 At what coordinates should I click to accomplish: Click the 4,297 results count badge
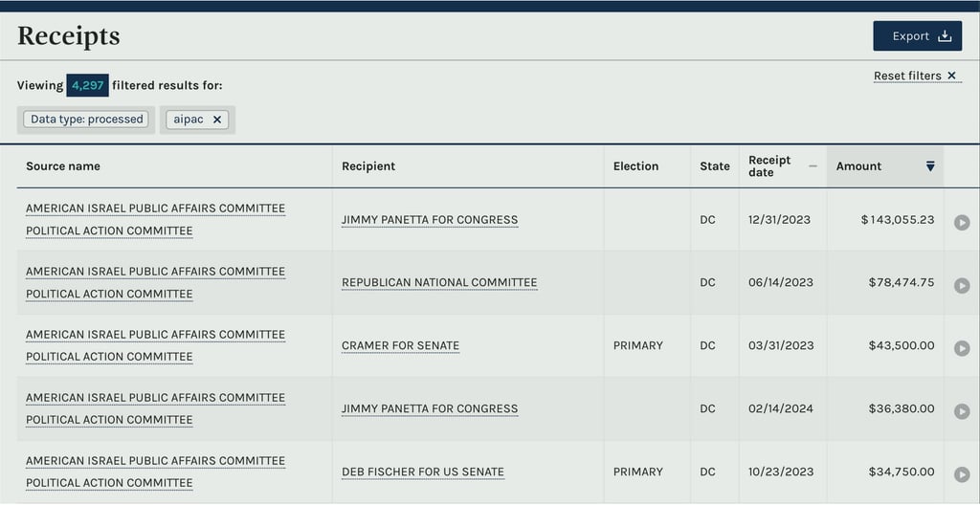(x=87, y=85)
